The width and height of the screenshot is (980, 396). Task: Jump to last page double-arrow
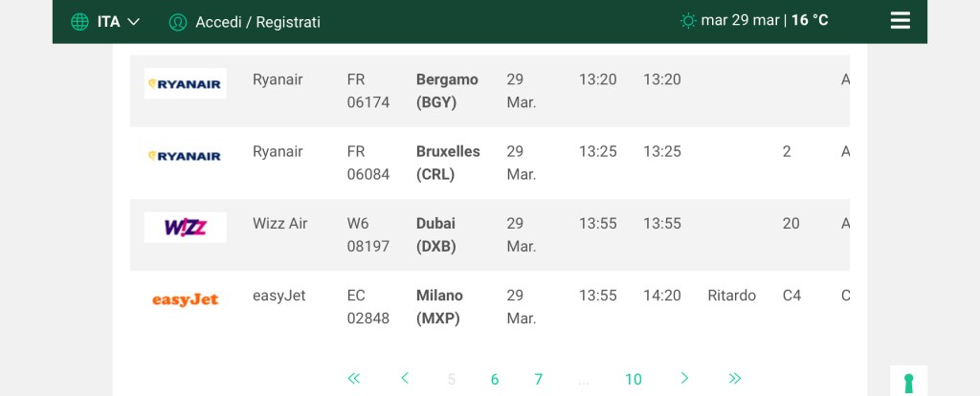click(x=735, y=379)
